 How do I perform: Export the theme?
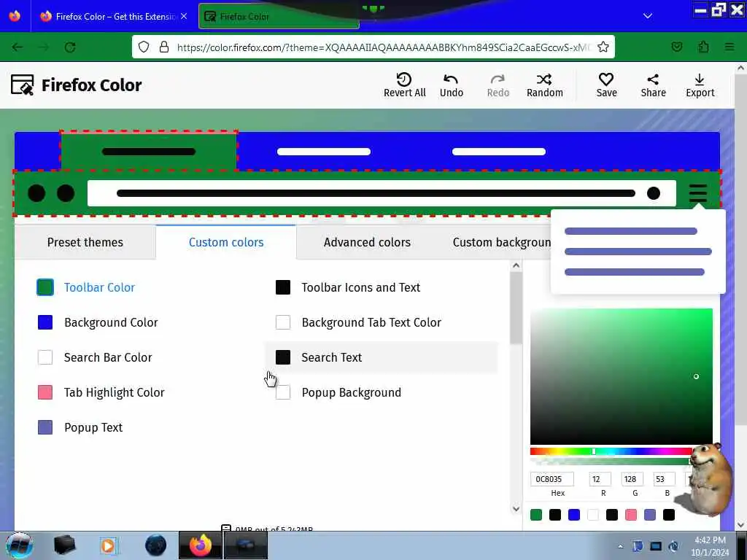[x=700, y=85]
